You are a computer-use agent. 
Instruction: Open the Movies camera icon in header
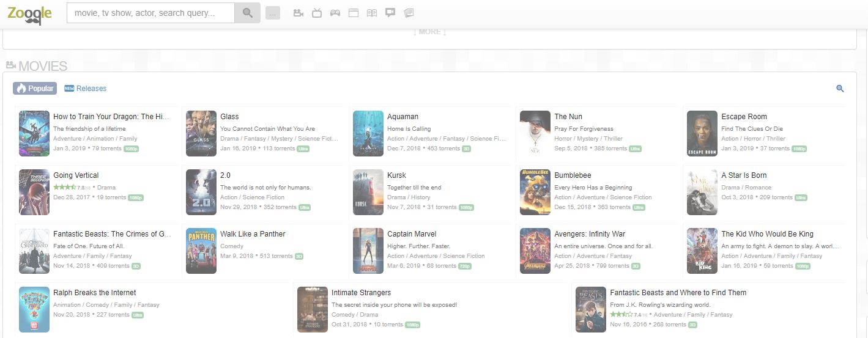tap(299, 13)
